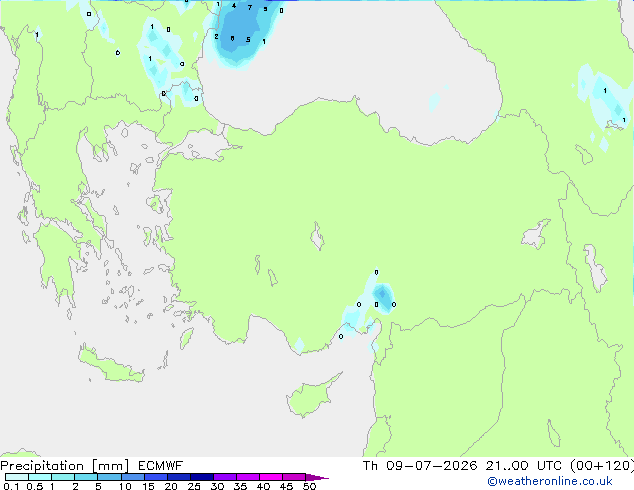The height and width of the screenshot is (490, 634).
Task: Click the legend label '25'
Action: click(x=194, y=486)
